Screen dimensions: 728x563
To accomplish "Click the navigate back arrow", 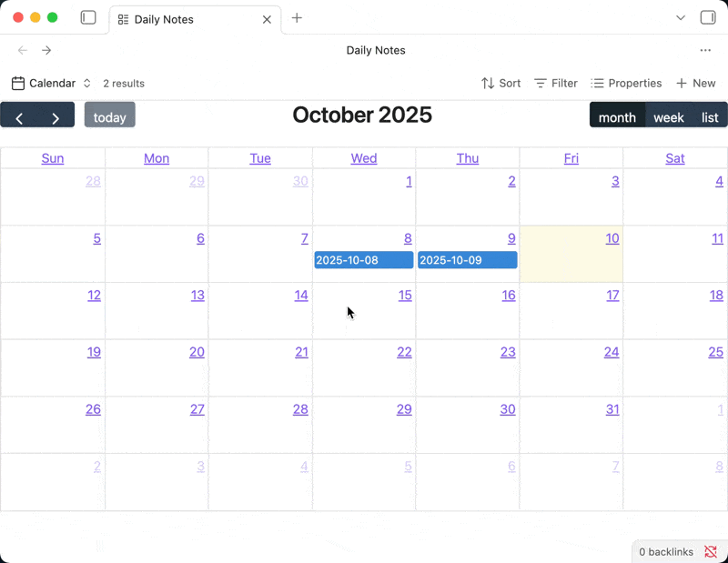I will [x=23, y=51].
